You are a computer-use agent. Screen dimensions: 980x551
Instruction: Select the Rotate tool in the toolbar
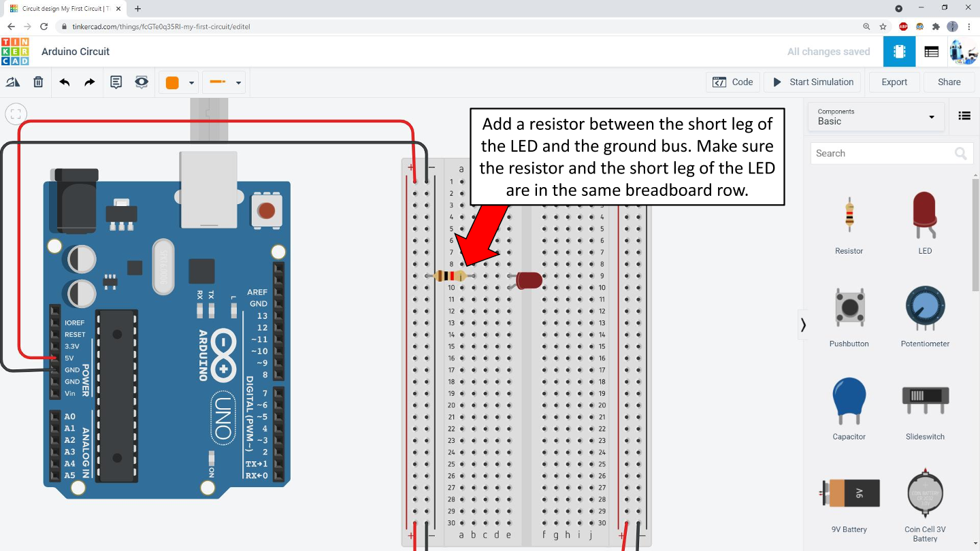point(13,82)
